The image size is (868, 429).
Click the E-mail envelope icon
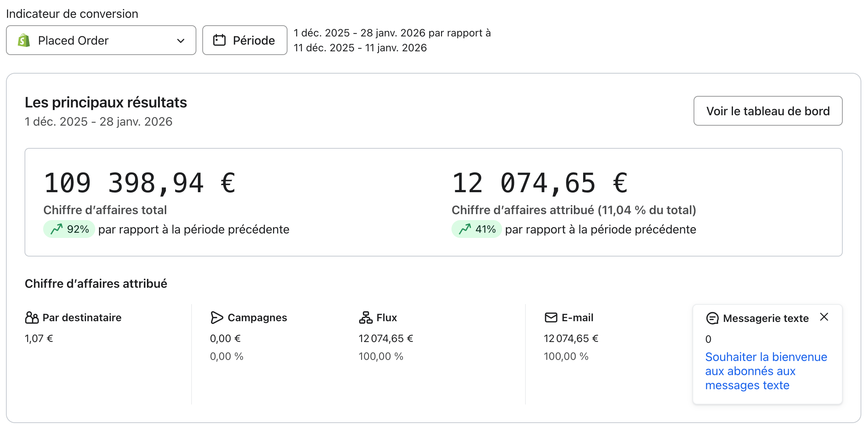point(551,317)
